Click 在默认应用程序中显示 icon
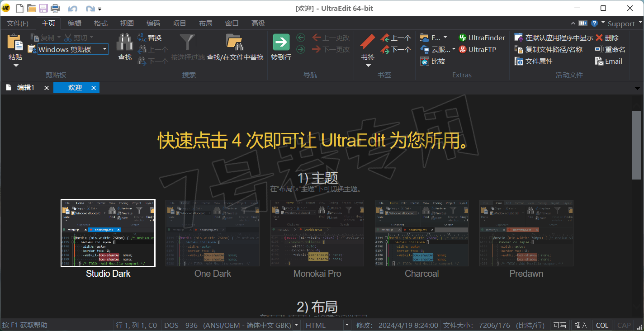The width and height of the screenshot is (644, 331). point(519,38)
